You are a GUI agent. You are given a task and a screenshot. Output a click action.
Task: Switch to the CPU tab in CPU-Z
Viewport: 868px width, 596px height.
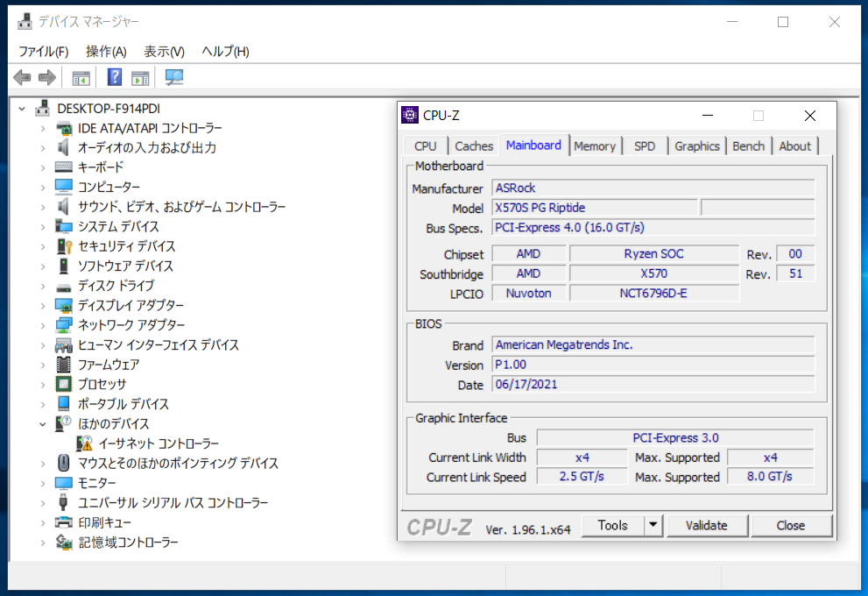425,146
